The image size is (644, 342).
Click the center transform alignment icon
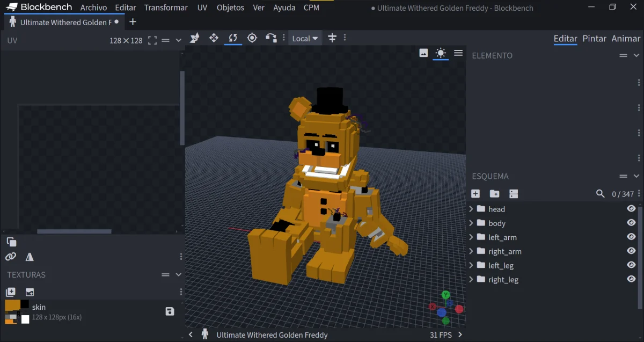[x=332, y=38]
